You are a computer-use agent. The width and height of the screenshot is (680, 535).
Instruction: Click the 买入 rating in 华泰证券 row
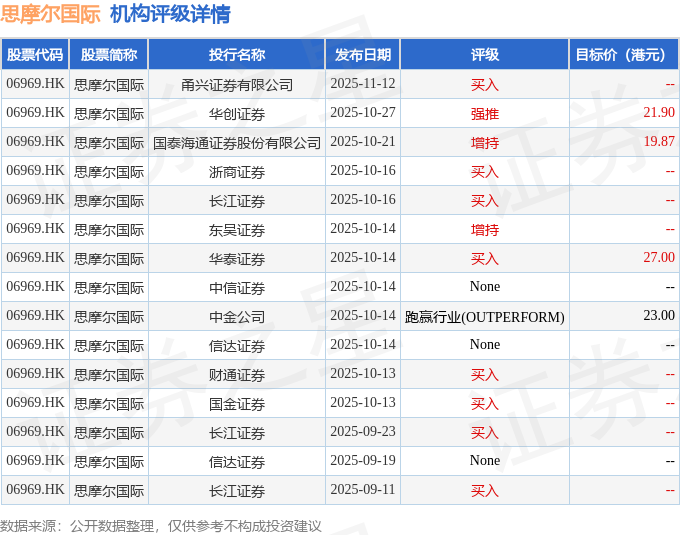485,259
